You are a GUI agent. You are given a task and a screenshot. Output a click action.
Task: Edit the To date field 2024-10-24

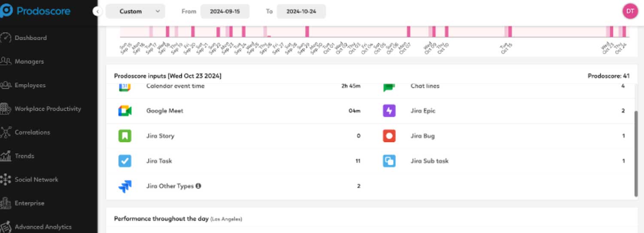301,12
